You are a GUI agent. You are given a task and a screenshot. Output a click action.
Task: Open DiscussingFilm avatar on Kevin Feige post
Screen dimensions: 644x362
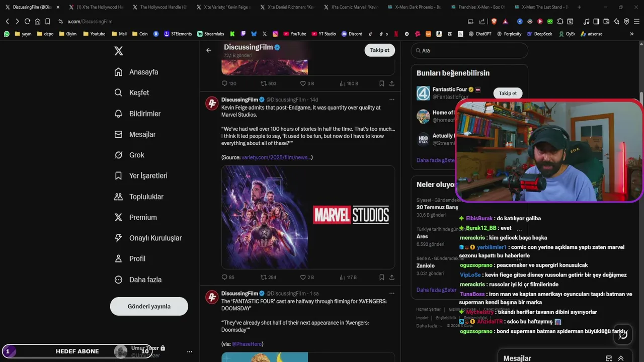tap(212, 104)
